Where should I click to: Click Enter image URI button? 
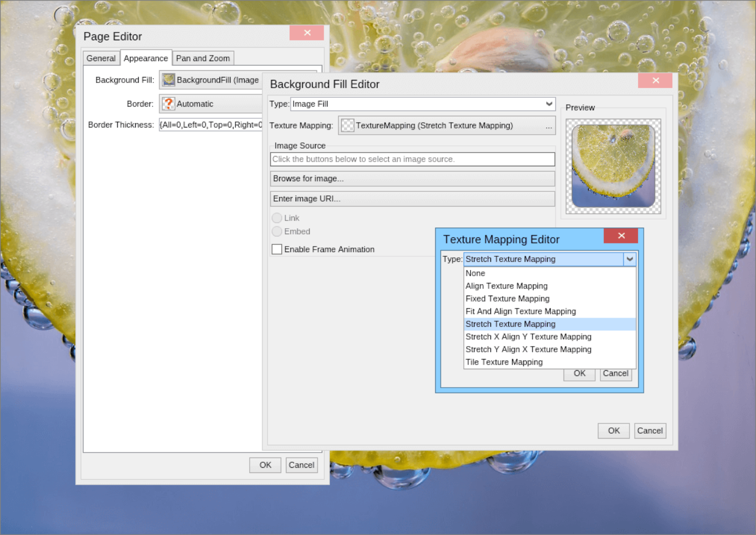pyautogui.click(x=412, y=199)
